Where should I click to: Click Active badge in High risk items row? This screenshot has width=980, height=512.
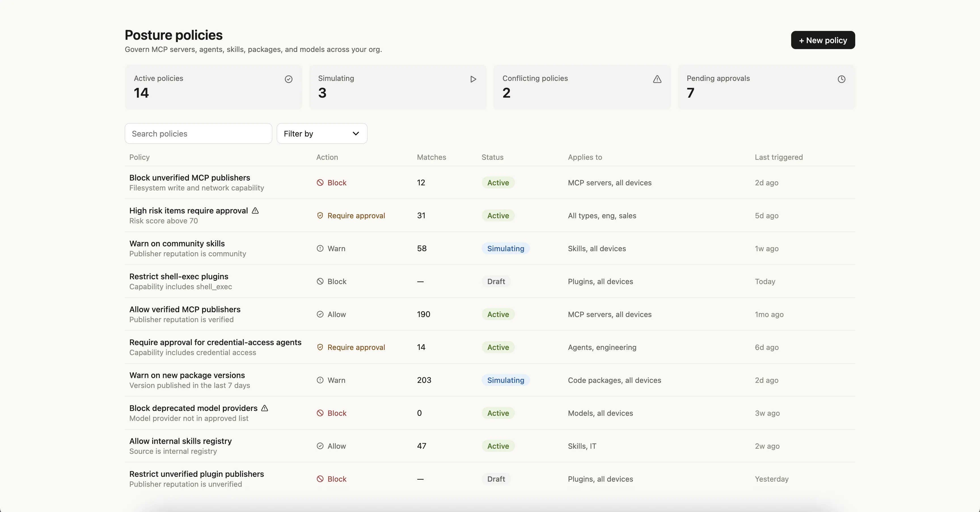[x=498, y=215]
